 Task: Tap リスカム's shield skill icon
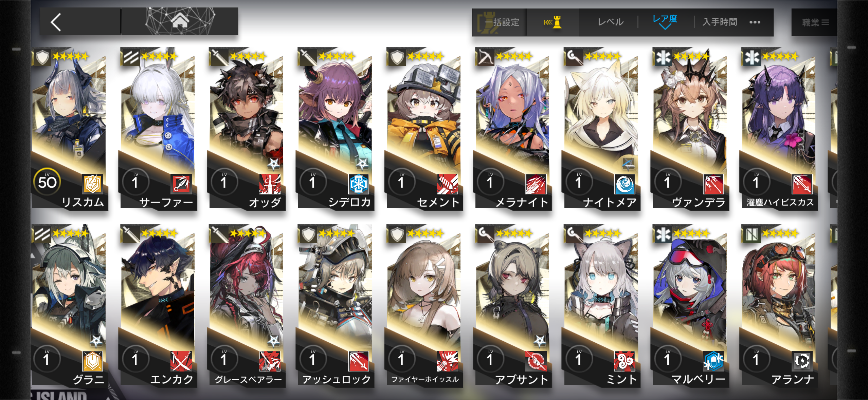point(92,184)
